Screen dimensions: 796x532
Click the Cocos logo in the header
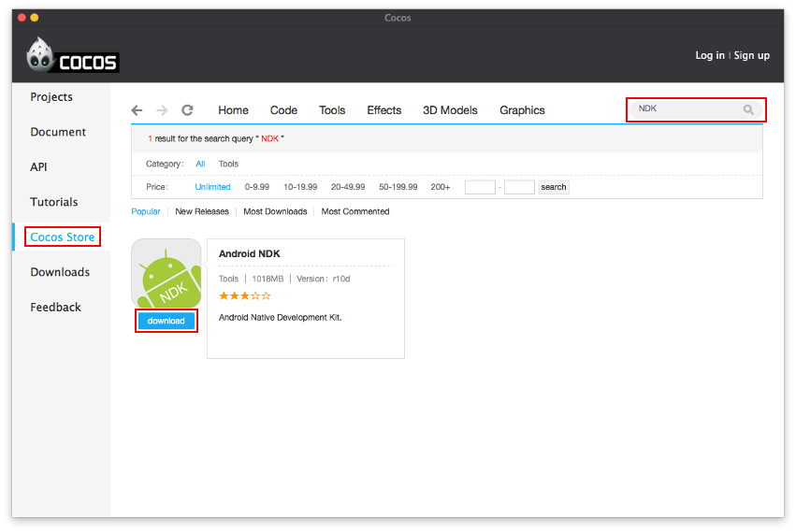click(73, 55)
